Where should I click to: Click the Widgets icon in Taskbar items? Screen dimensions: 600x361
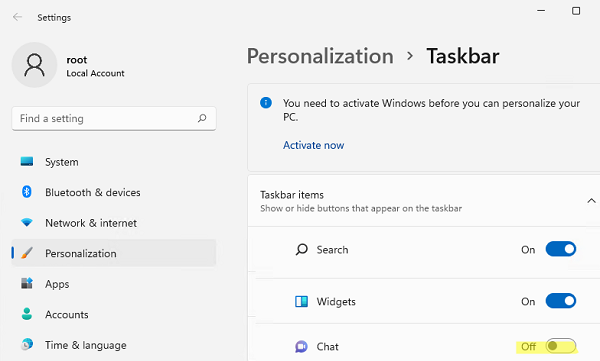click(302, 302)
